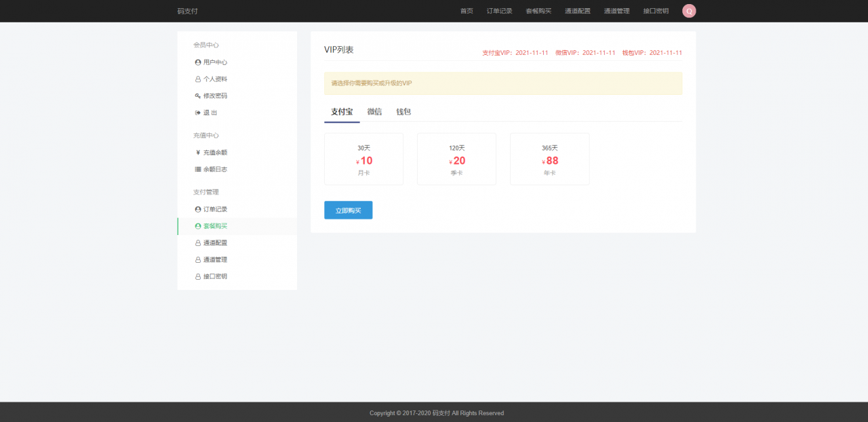Click the icon beside 订单记录 in sidebar
The image size is (868, 422).
[x=198, y=209]
